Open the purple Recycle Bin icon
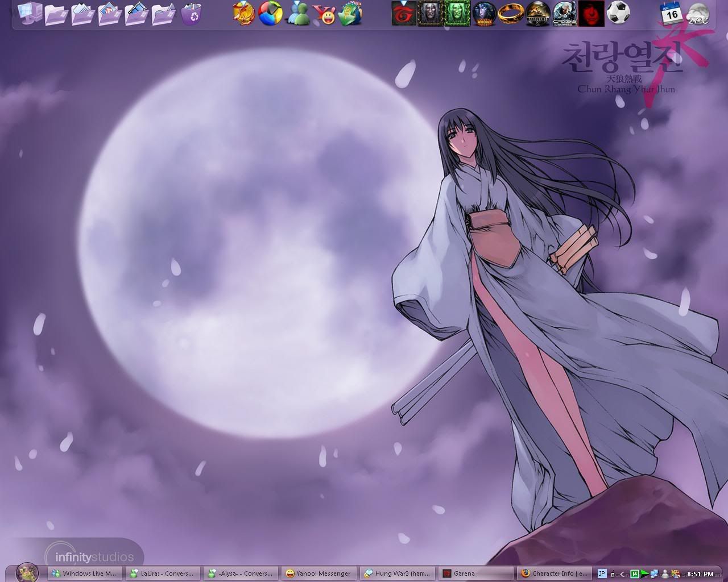728x582 pixels. tap(193, 14)
